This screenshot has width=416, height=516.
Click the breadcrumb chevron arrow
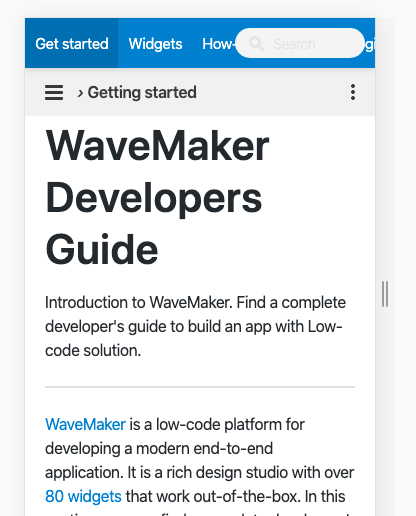80,93
